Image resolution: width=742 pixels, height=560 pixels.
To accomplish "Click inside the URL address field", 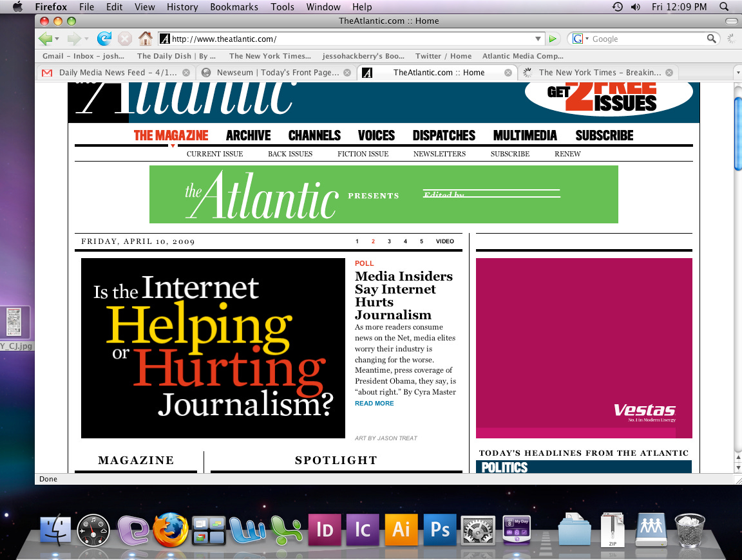I will [350, 39].
